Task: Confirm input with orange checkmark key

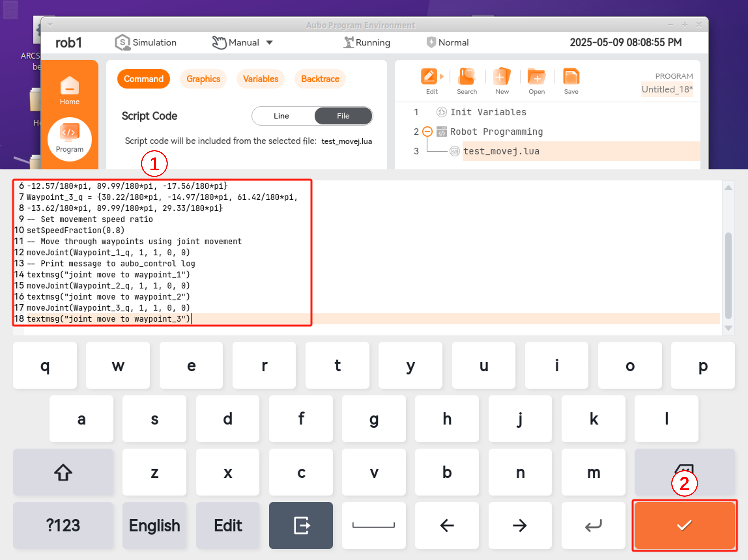Action: pos(684,525)
